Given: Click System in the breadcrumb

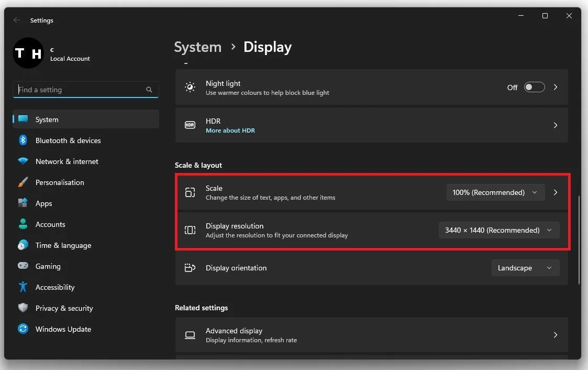Looking at the screenshot, I should 197,47.
